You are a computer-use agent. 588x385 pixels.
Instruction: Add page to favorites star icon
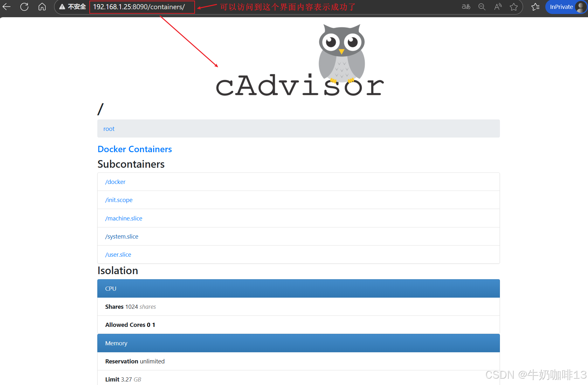coord(514,7)
